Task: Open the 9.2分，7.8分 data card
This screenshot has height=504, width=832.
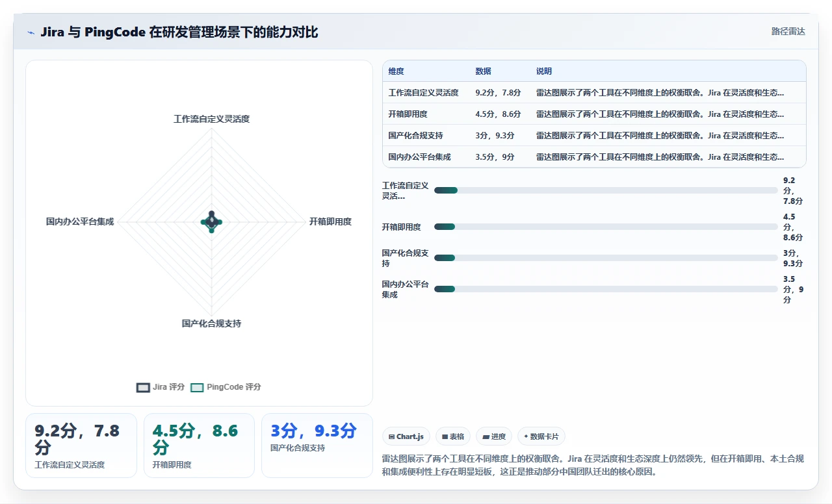Action: tap(81, 446)
